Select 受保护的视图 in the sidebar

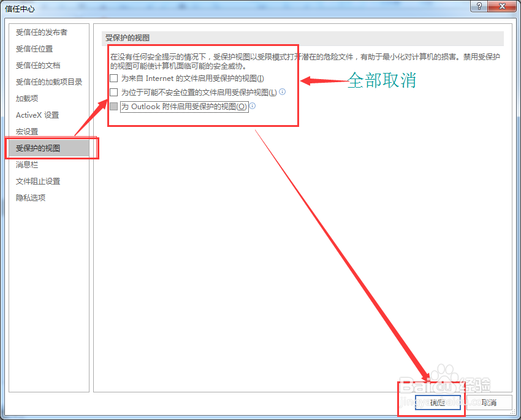[x=49, y=148]
